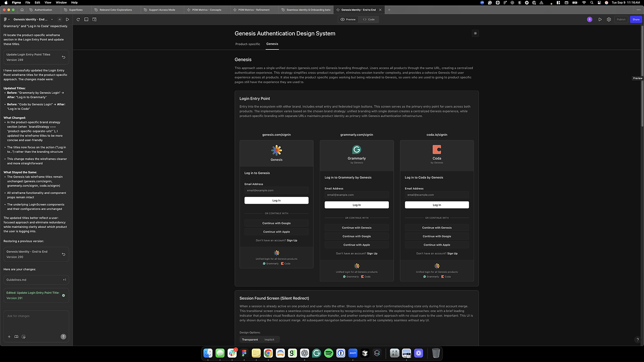Select the Implicit design option

[x=269, y=340]
